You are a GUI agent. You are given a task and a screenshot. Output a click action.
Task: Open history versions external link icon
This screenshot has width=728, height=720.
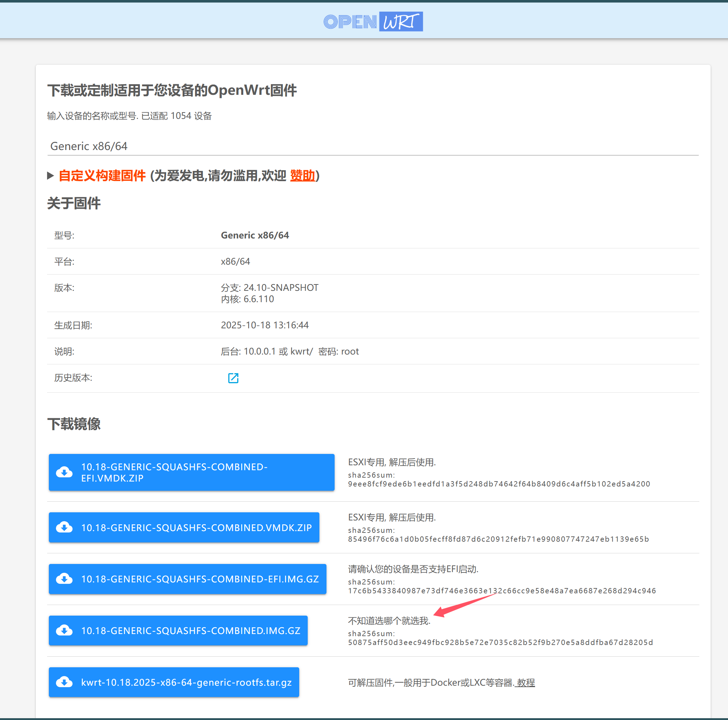[233, 378]
